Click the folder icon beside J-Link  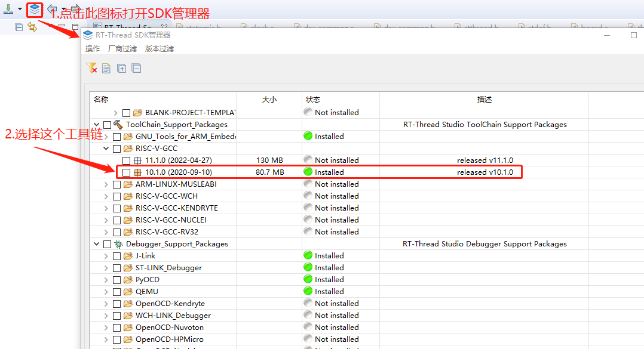point(128,256)
